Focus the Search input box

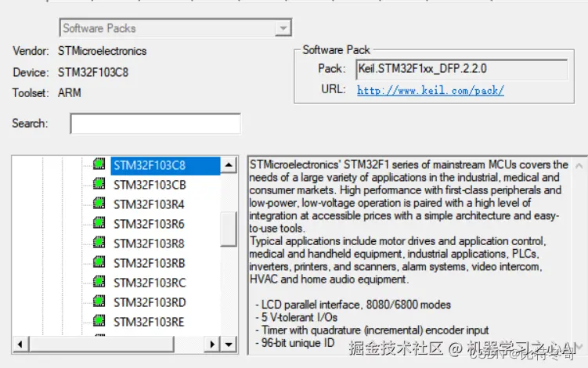155,124
